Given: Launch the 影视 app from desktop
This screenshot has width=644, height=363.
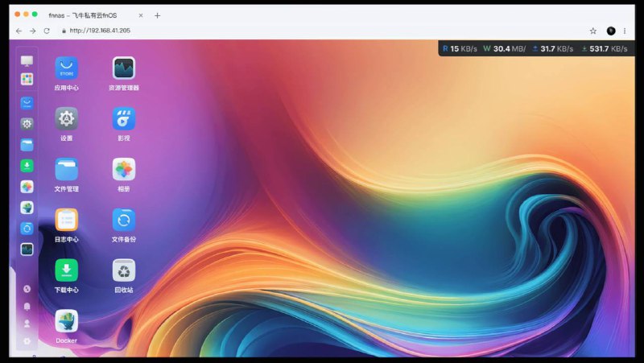Looking at the screenshot, I should (124, 118).
